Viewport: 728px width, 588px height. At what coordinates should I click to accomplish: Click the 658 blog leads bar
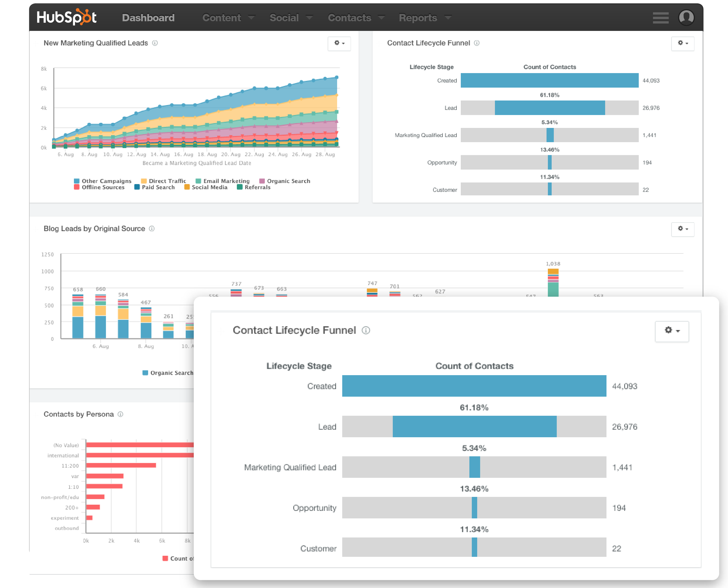point(78,316)
